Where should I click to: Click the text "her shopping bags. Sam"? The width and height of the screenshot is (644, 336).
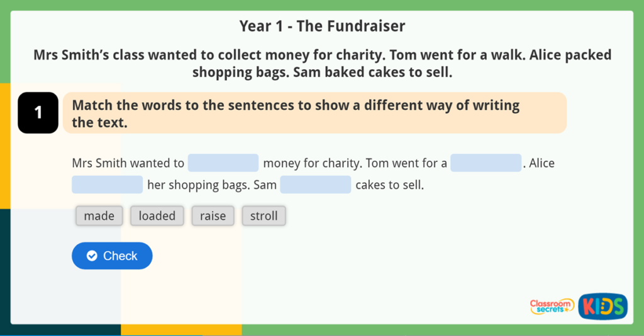coord(212,186)
